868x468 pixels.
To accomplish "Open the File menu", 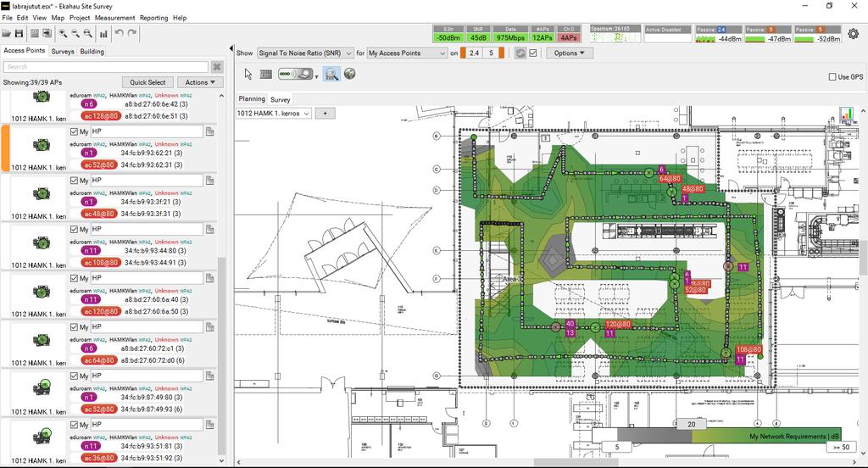I will 7,18.
